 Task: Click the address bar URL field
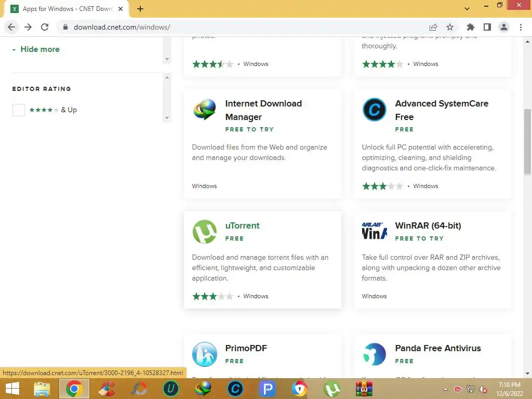click(244, 27)
